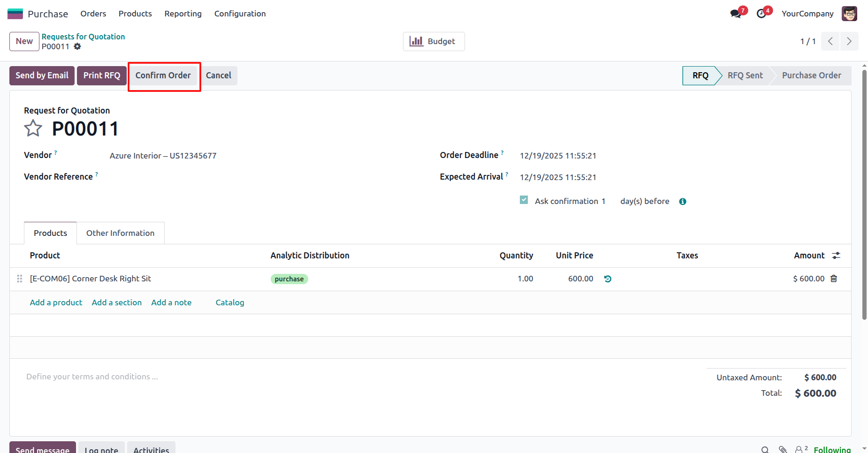Click the Add a product link

pos(56,302)
